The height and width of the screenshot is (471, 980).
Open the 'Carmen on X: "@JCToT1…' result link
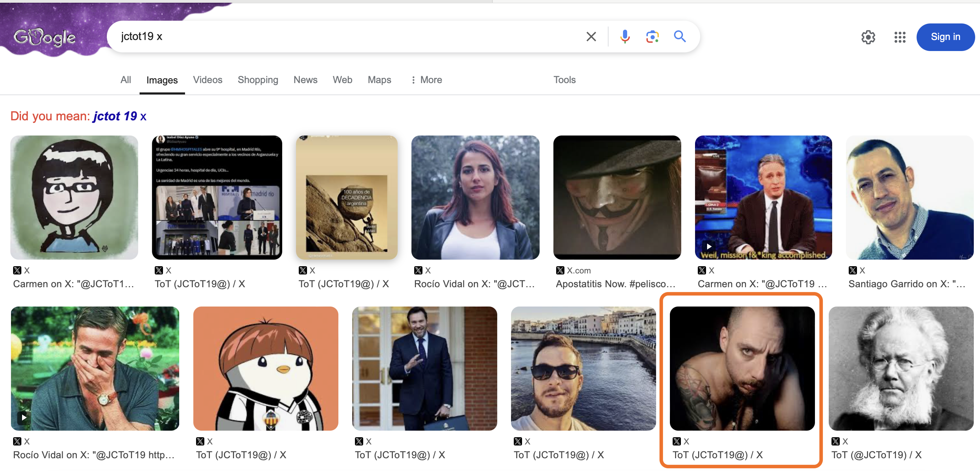pos(73,284)
